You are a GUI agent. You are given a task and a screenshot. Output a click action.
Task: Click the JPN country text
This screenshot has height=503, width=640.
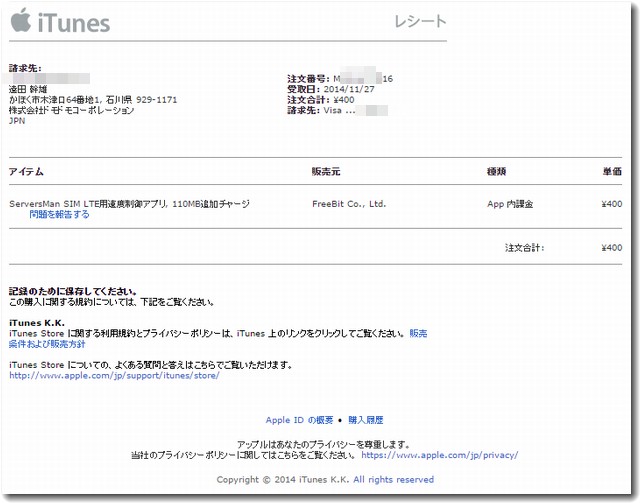tap(17, 121)
